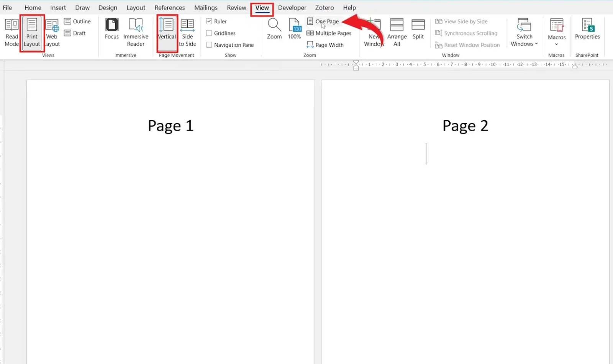613x364 pixels.
Task: Enable the Navigation Pane checkbox
Action: (209, 45)
